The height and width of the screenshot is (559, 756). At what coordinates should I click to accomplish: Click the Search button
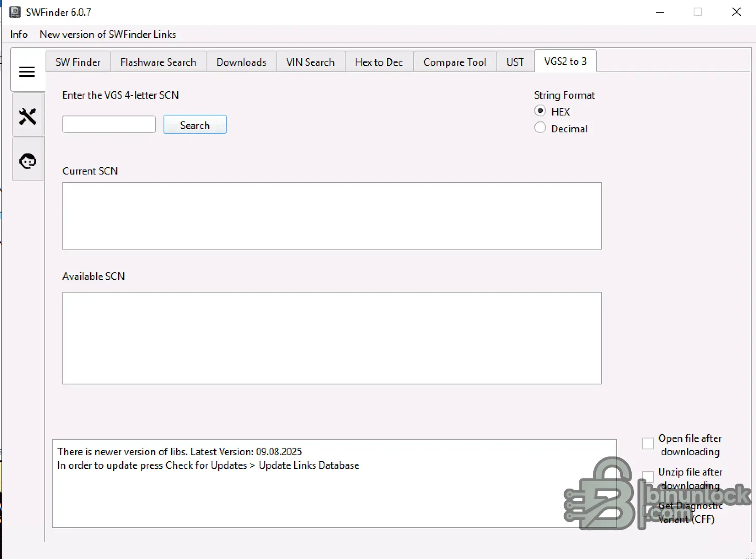point(195,125)
